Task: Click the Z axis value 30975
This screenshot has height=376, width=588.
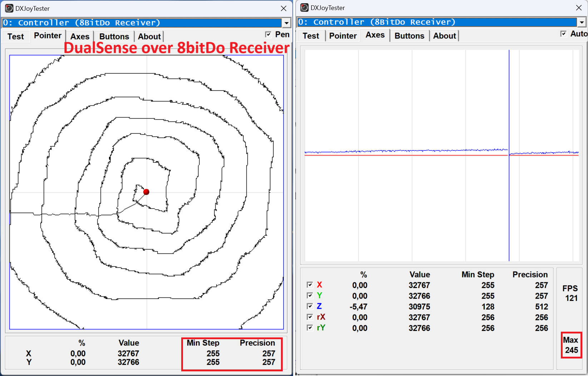Action: coord(419,307)
